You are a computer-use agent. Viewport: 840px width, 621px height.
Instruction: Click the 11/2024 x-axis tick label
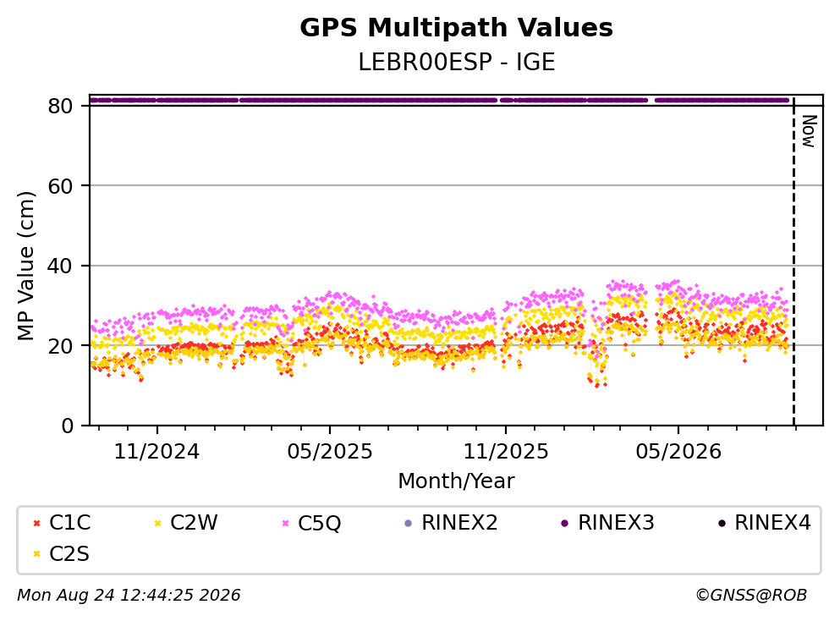157,452
